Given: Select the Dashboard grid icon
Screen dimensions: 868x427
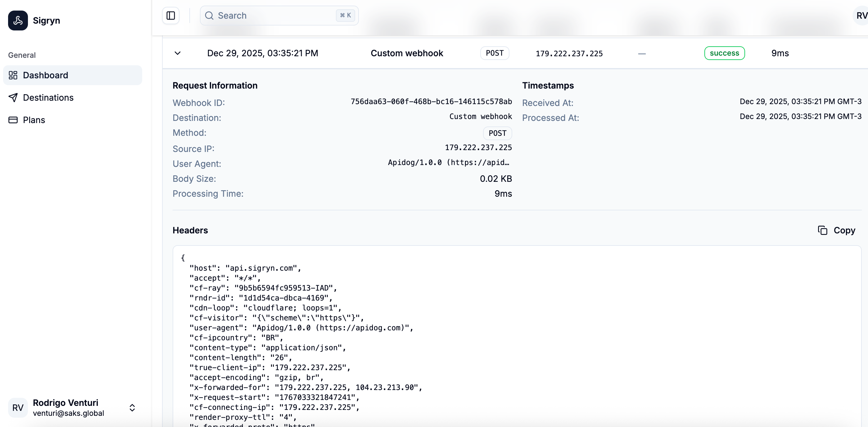Looking at the screenshot, I should (13, 75).
